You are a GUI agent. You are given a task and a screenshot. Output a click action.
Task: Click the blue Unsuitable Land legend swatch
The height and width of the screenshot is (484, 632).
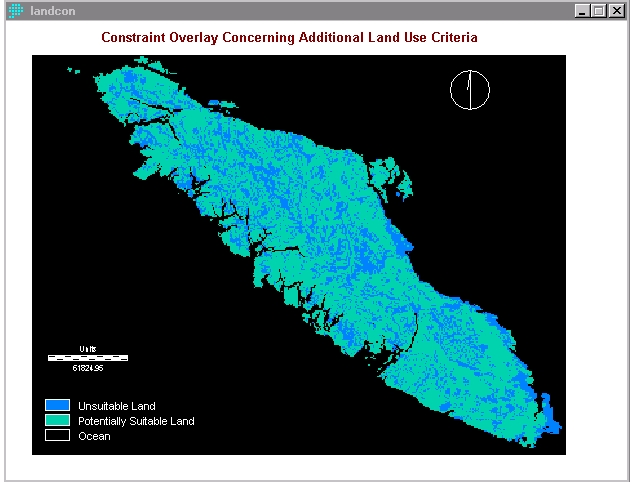pyautogui.click(x=58, y=406)
